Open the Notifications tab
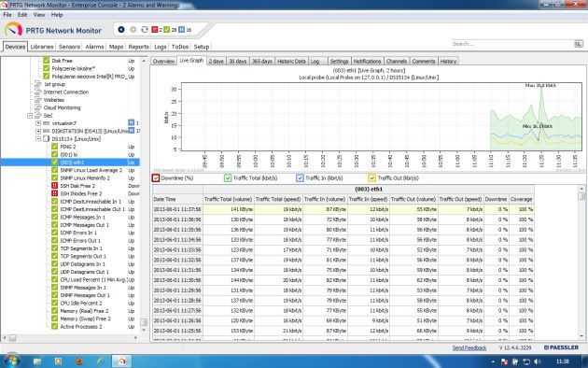Screen dimensions: 588x368 tap(367, 61)
